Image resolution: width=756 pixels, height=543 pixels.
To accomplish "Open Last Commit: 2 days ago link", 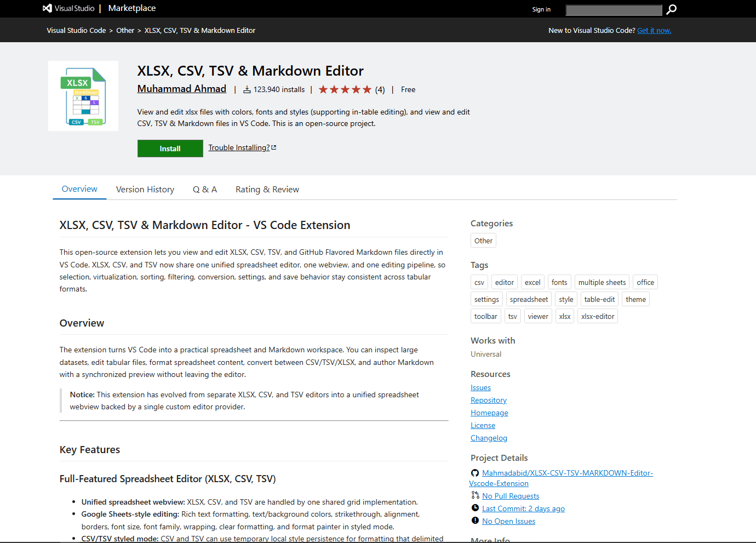I will point(523,508).
